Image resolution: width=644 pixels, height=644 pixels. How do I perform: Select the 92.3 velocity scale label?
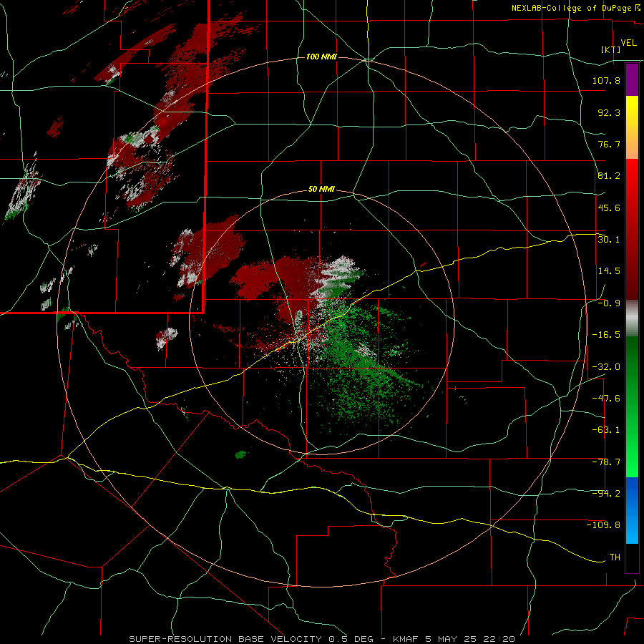[x=609, y=112]
